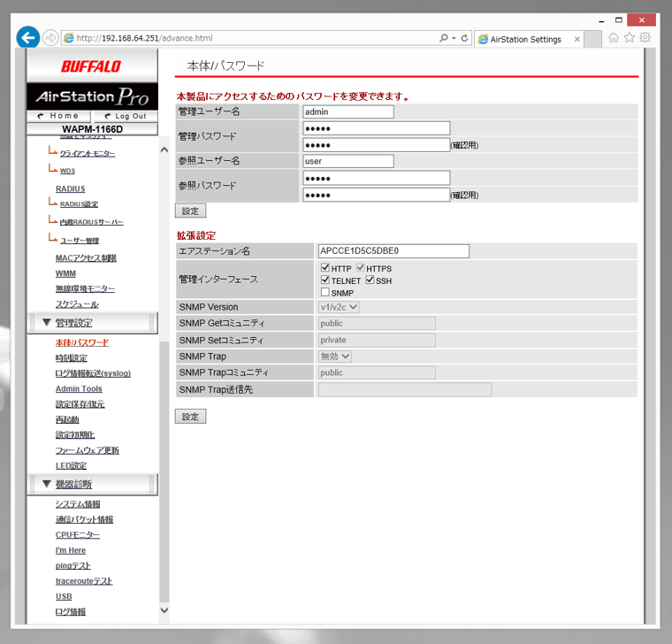Image resolution: width=672 pixels, height=644 pixels.
Task: Open the 時刻設定 link
Action: point(71,358)
